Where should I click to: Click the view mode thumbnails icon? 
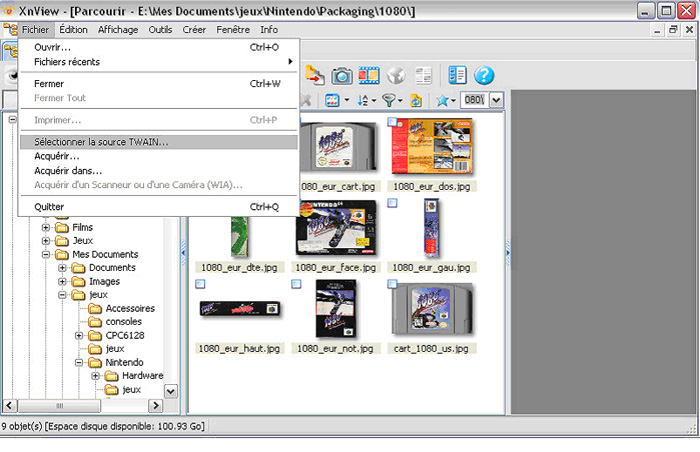coord(332,100)
